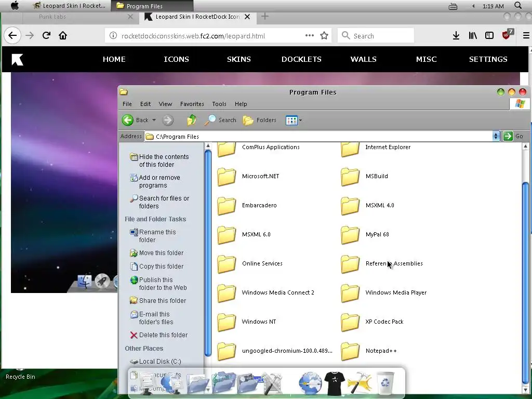Viewport: 532px width, 399px height.
Task: Click Rename this folder task
Action: click(153, 236)
